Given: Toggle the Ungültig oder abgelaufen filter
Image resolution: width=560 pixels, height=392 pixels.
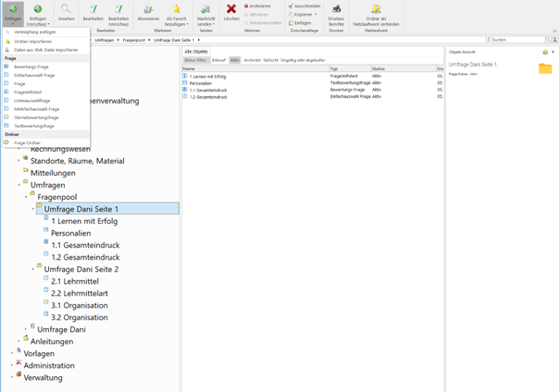Looking at the screenshot, I should click(303, 60).
